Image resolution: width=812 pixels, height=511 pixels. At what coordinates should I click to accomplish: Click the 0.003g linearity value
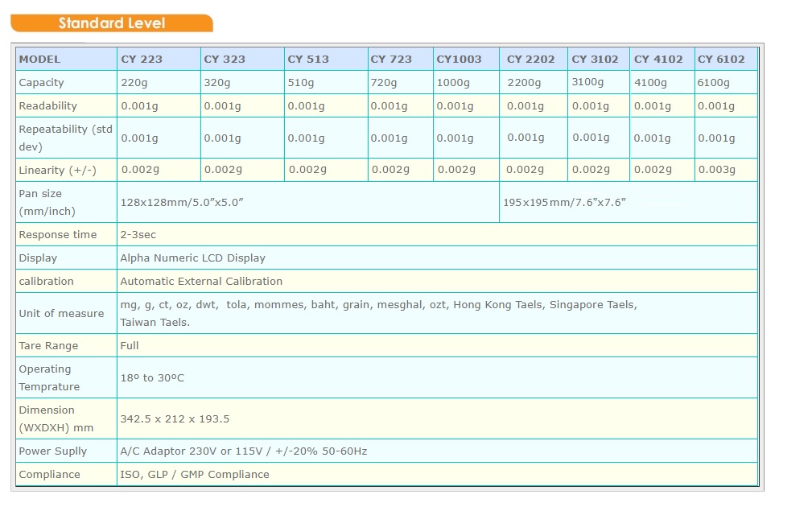point(717,169)
